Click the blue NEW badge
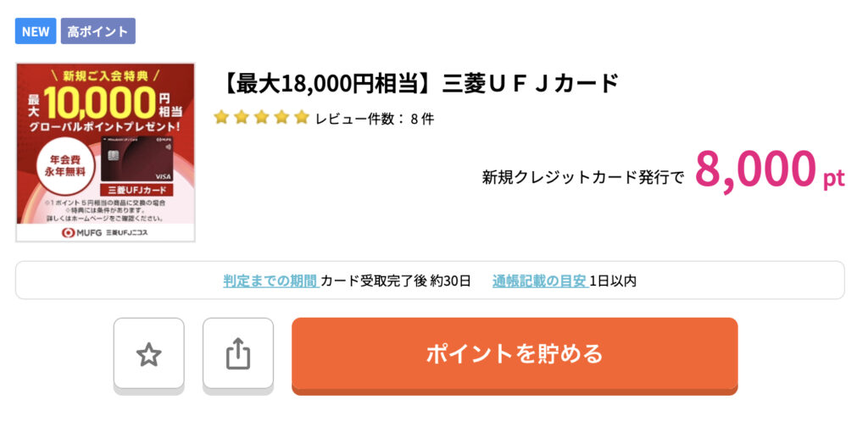Screen dimensions: 868x433 click(x=36, y=31)
